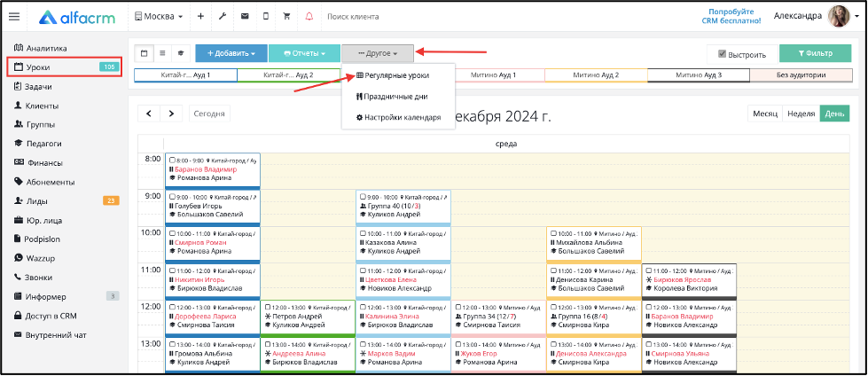Viewport: 868px width, 376px height.
Task: Click the green Фильтр button
Action: click(813, 53)
